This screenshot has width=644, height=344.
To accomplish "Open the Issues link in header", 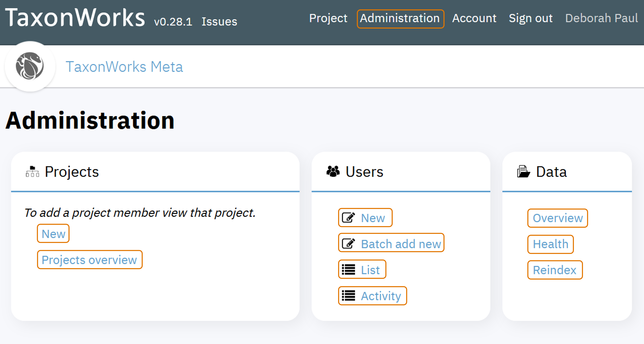I will click(219, 22).
